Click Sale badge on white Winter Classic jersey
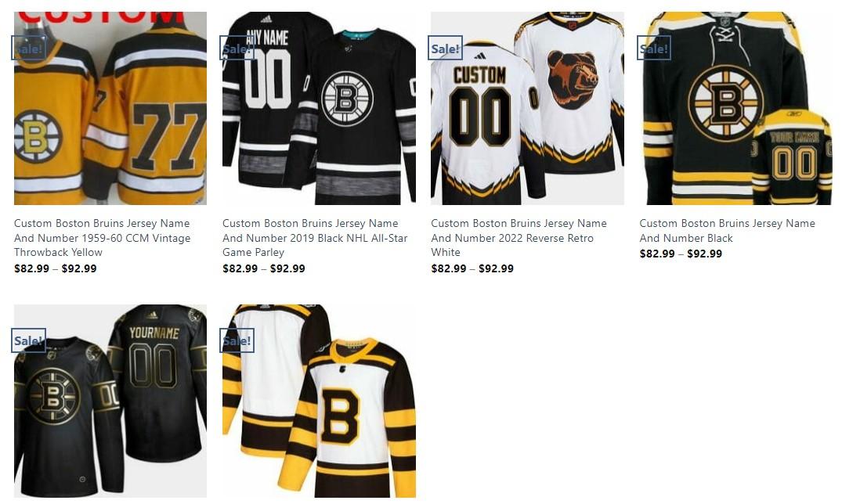This screenshot has width=842, height=504. click(x=237, y=340)
